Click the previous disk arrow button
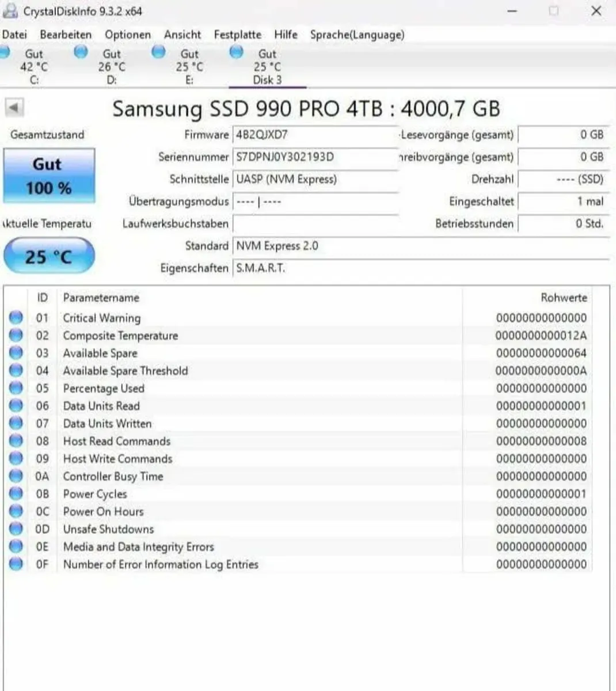616x691 pixels. tap(14, 107)
